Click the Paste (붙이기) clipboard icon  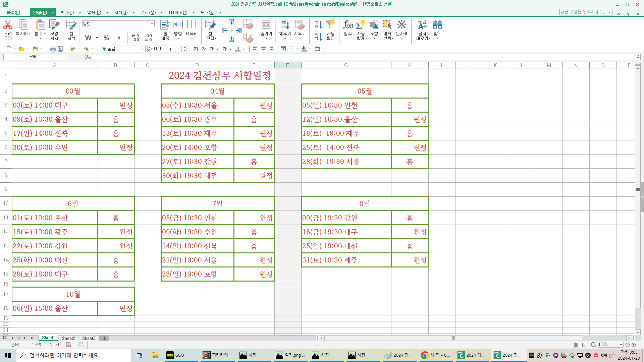click(40, 25)
